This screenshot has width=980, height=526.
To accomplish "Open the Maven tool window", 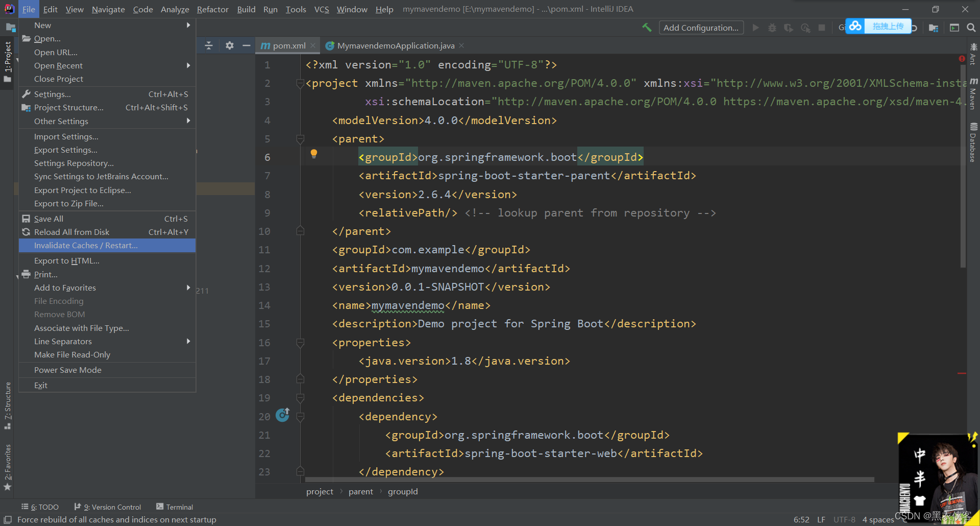I will [x=973, y=93].
